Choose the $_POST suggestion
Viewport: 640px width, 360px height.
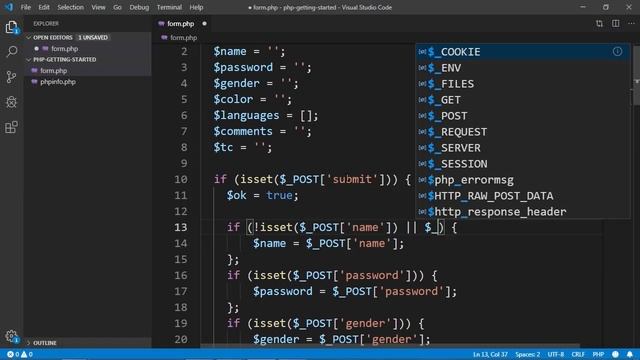point(522,116)
